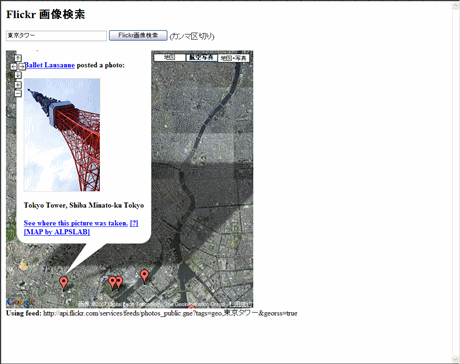Click the left marker of the overlapping pair
Screen dimensions: 460x364
[112, 282]
